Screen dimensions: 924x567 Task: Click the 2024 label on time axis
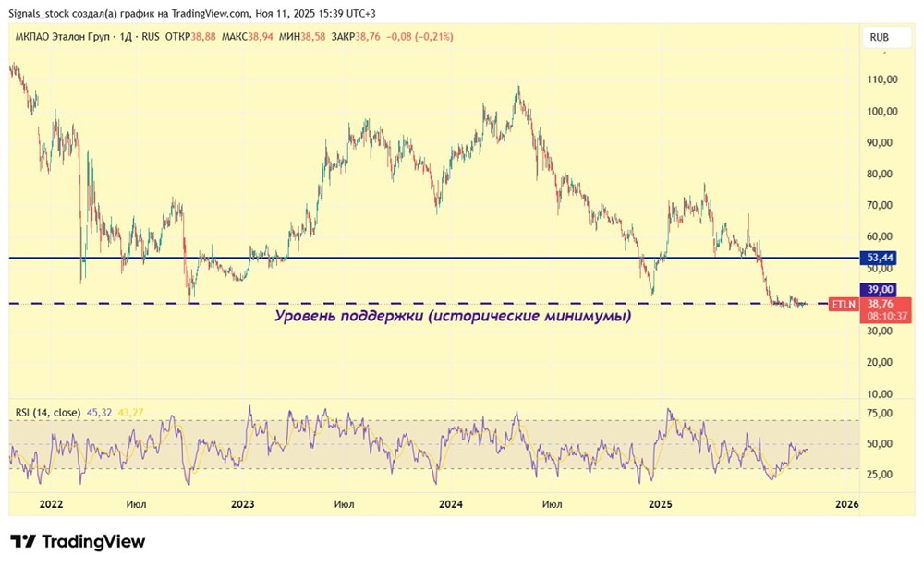pos(451,504)
